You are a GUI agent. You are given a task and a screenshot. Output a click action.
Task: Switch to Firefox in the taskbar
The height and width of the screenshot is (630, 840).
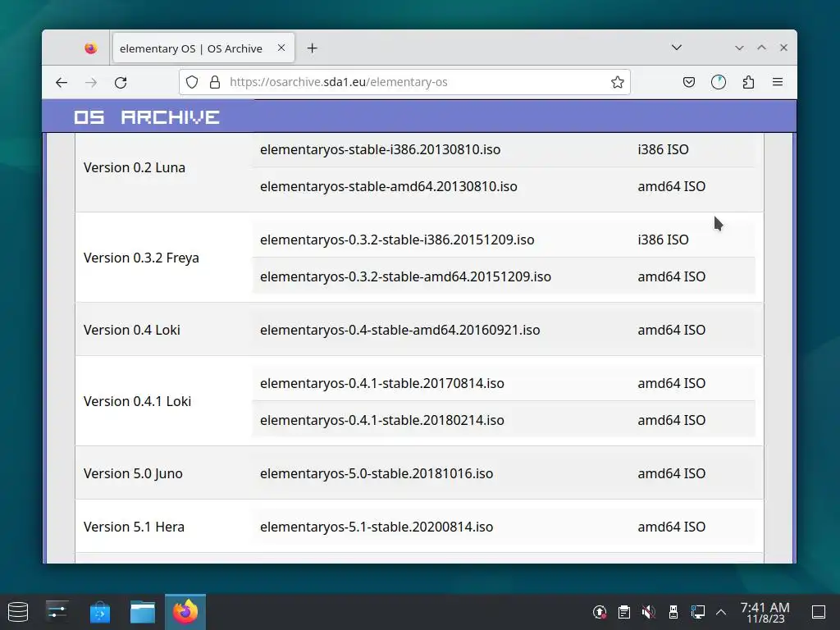(x=185, y=612)
